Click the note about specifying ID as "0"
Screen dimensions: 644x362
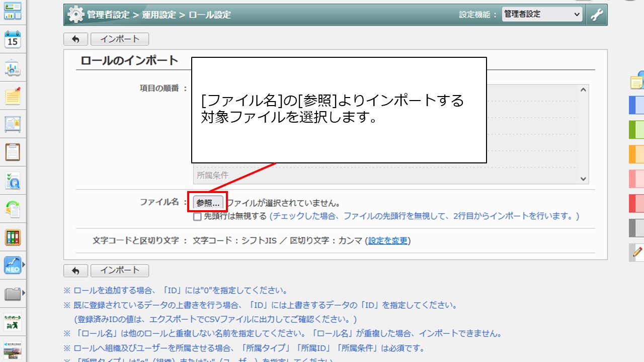click(176, 291)
